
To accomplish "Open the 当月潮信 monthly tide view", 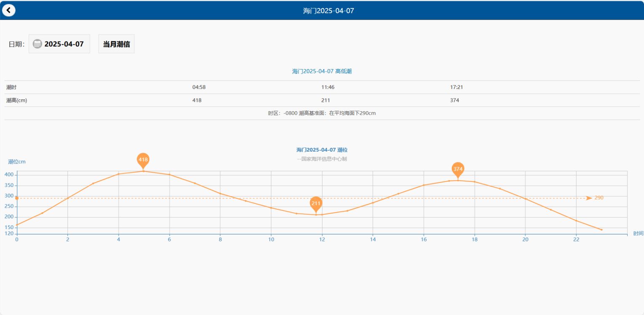I will click(116, 44).
